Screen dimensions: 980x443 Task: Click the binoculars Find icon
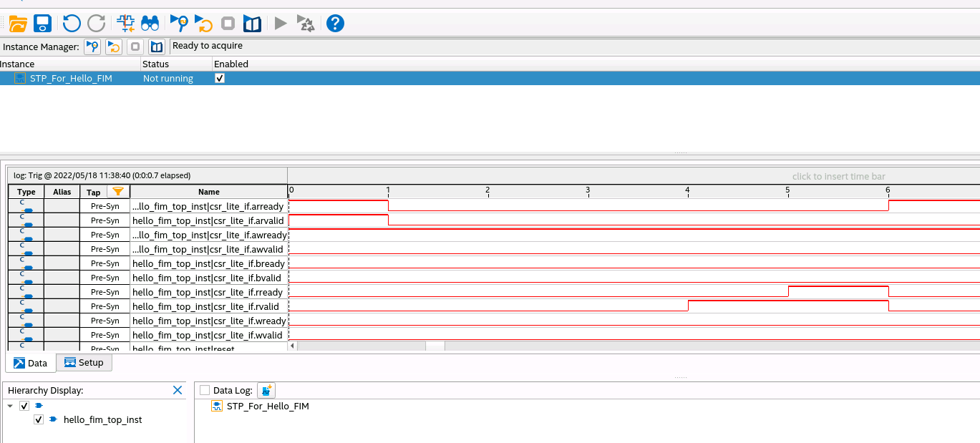[x=150, y=24]
